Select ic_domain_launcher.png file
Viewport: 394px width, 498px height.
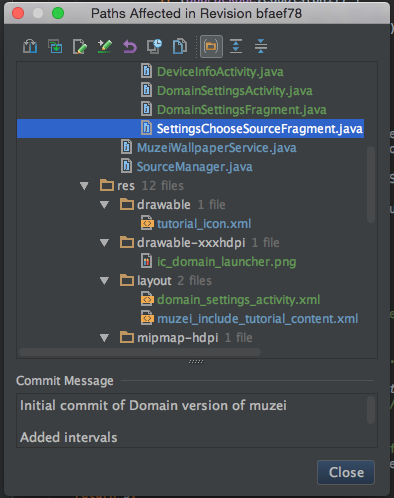coord(227,262)
